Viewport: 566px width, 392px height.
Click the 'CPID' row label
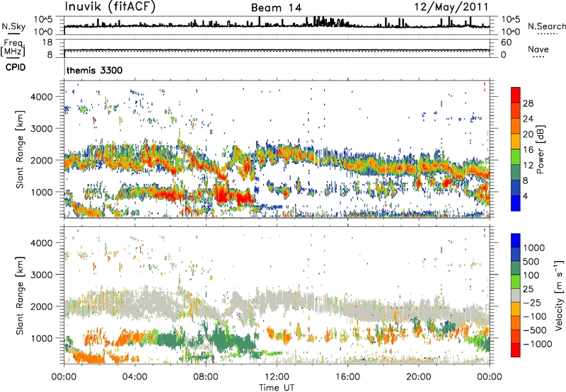click(x=16, y=67)
